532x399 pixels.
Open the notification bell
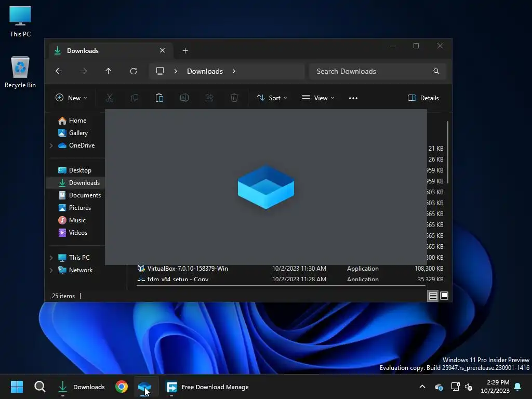[x=518, y=387]
